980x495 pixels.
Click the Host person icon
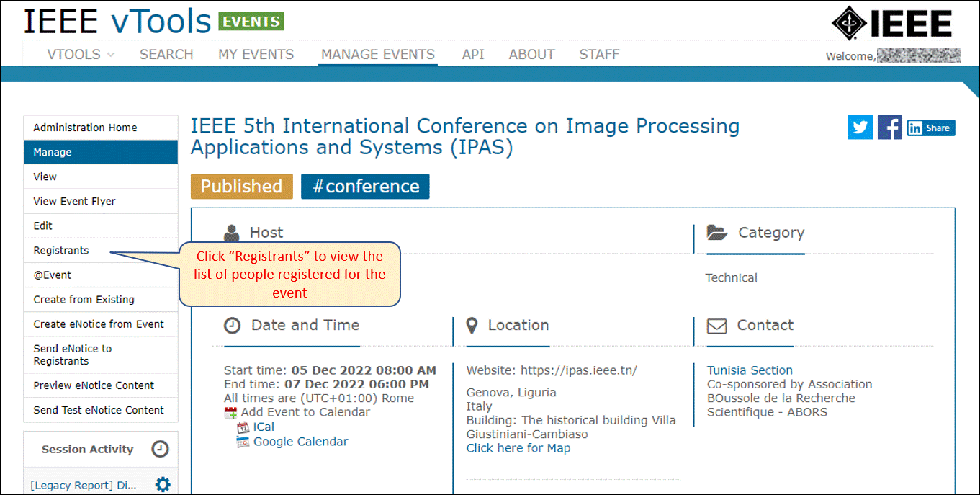coord(232,233)
